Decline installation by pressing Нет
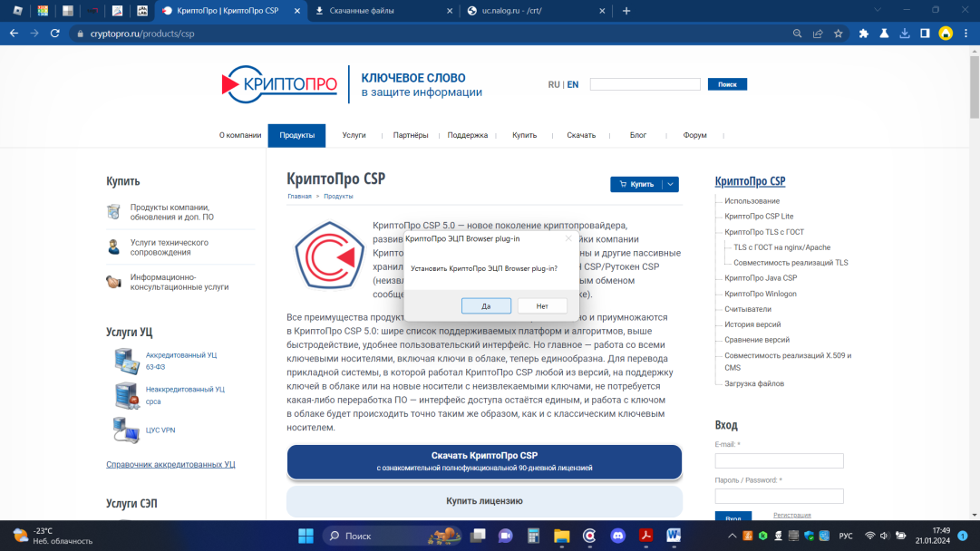 [x=542, y=306]
